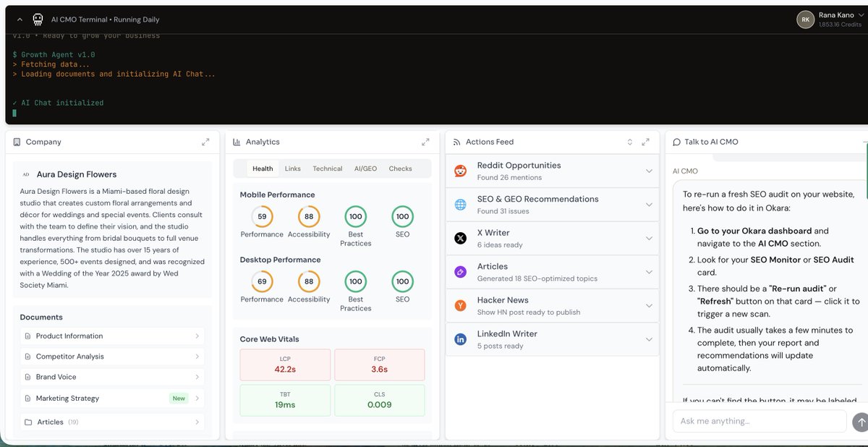Expand the Reddit Opportunities row
Image resolution: width=868 pixels, height=447 pixels.
click(553, 171)
